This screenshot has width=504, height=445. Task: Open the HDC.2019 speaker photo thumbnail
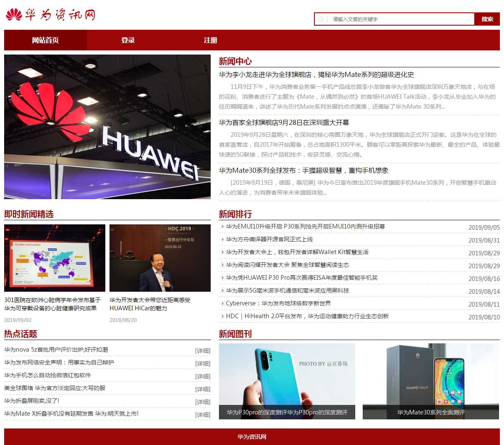160,258
